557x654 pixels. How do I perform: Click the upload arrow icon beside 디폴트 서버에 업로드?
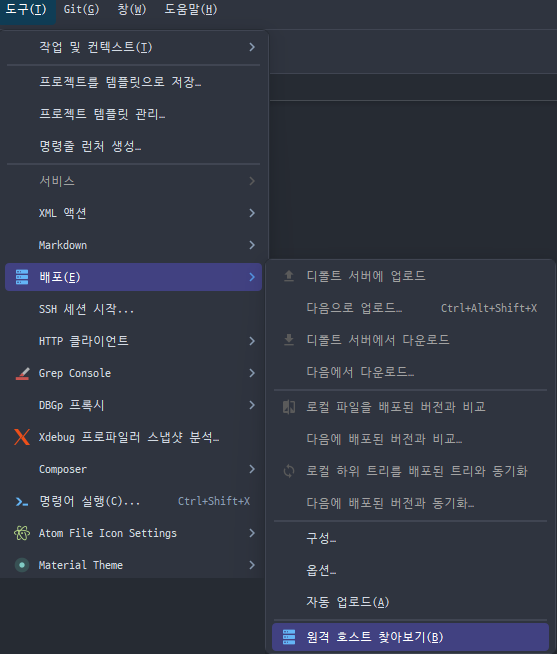point(289,276)
